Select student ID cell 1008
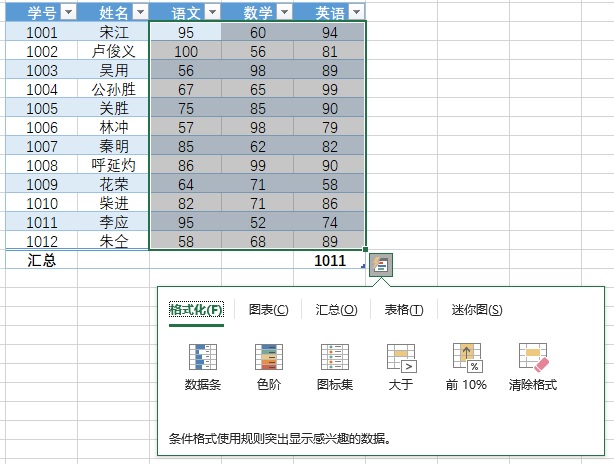Image resolution: width=614 pixels, height=464 pixels. (x=42, y=165)
